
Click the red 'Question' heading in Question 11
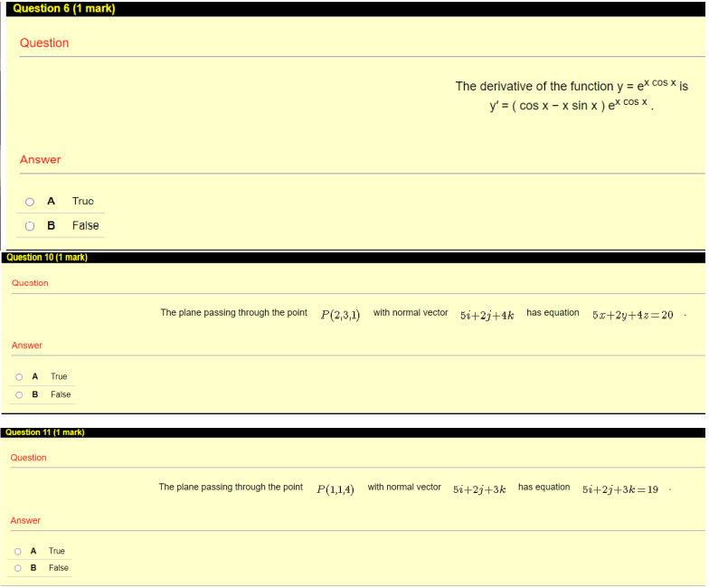pos(29,458)
